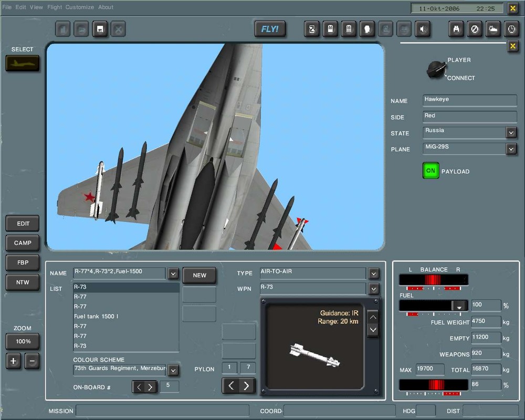Increase the on-board number

[x=151, y=387]
